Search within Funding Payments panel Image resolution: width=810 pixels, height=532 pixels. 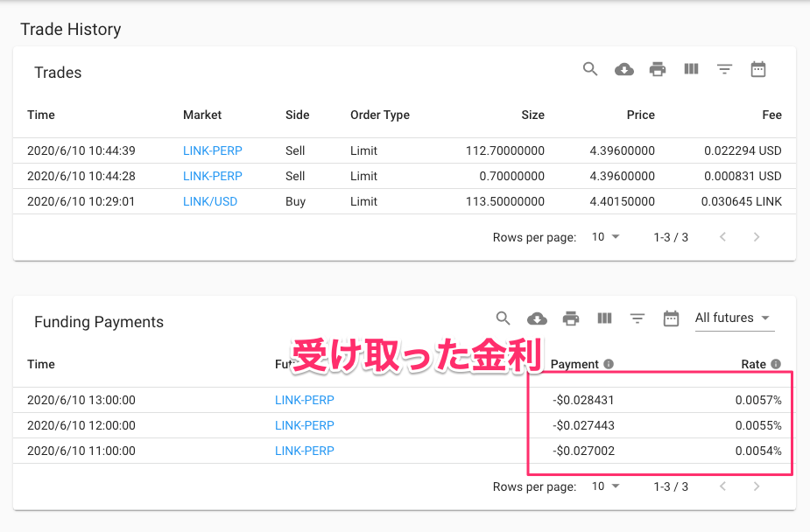[x=503, y=318]
